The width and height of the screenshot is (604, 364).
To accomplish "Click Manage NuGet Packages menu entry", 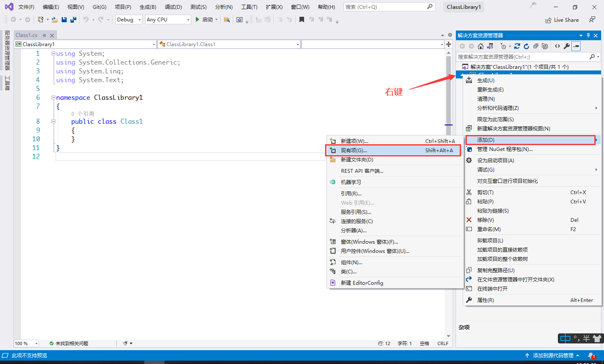I will (x=533, y=149).
